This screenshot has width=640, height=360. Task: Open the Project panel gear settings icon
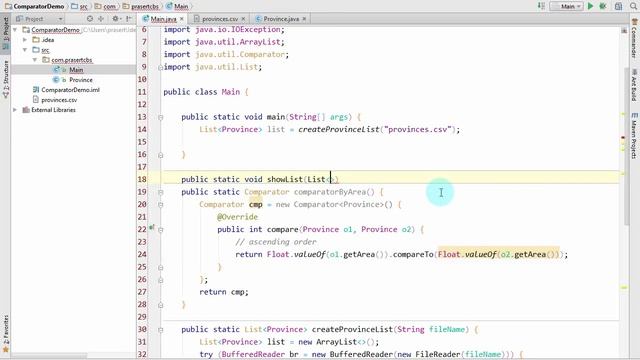(x=116, y=19)
